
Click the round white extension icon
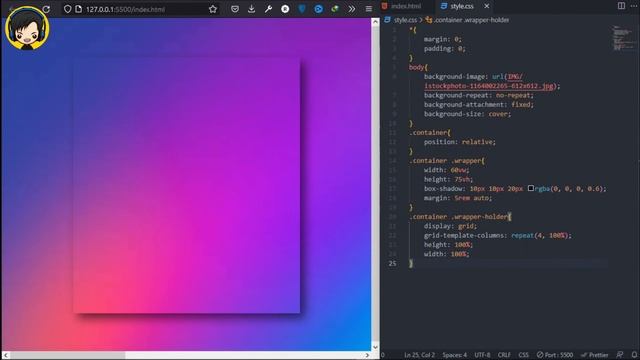click(x=285, y=9)
